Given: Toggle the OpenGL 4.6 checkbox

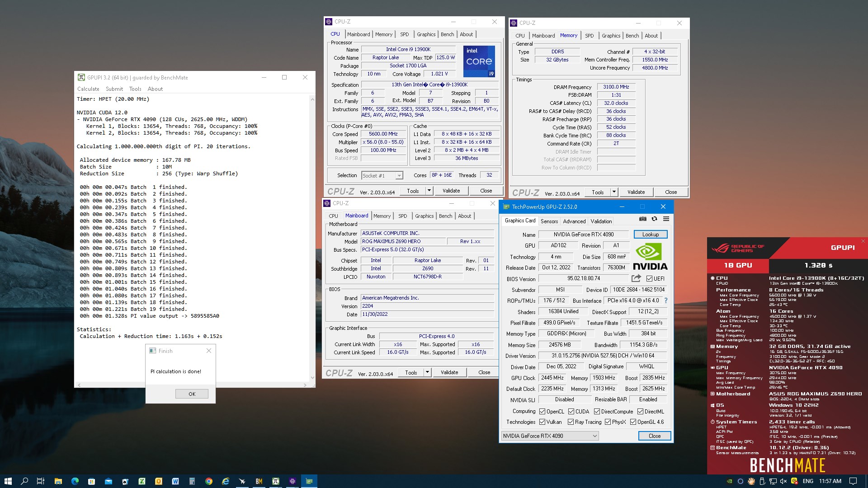Looking at the screenshot, I should click(633, 422).
